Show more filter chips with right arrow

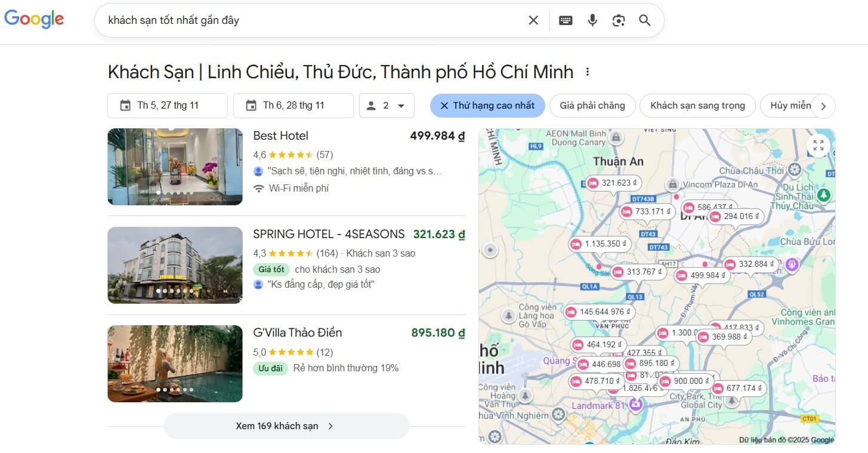[x=823, y=106]
